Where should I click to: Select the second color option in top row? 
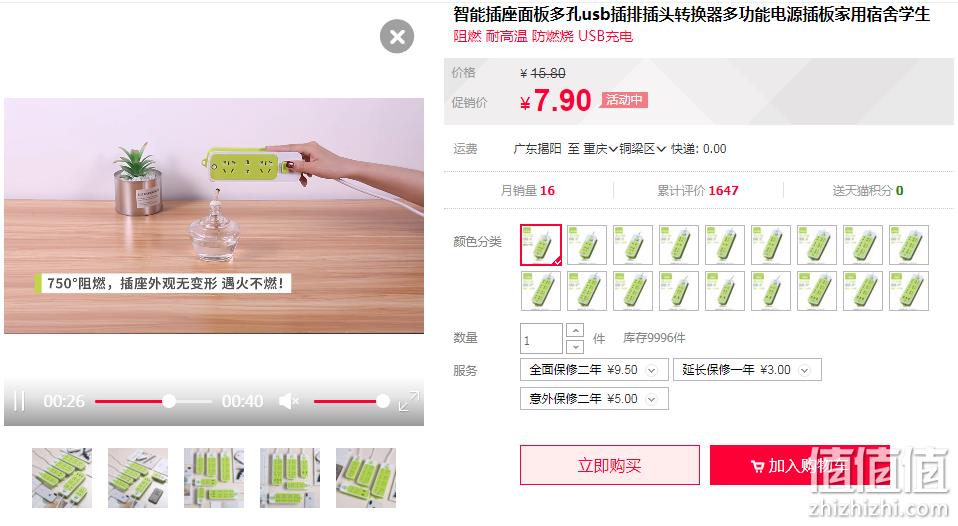click(587, 245)
